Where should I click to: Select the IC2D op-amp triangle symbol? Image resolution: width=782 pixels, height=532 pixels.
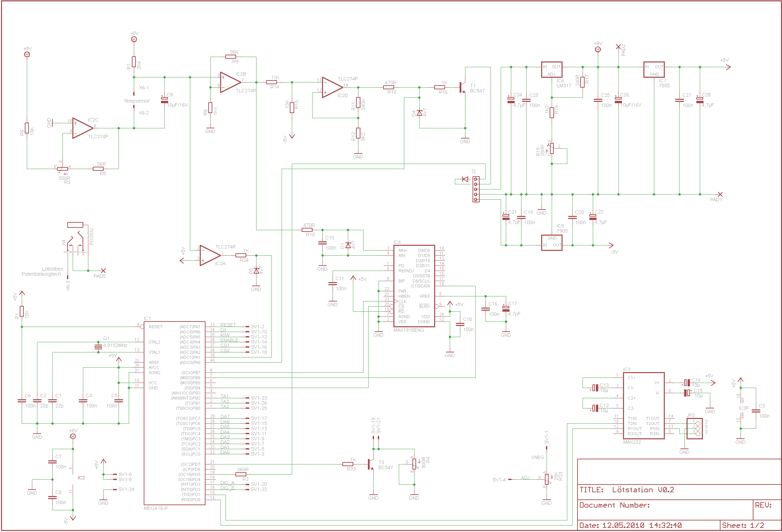[x=332, y=87]
